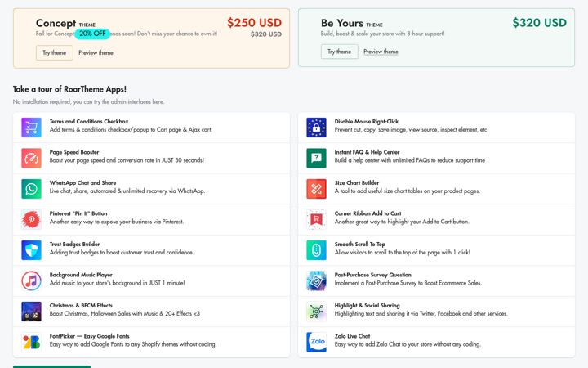Screen dimensions: 588x368
Task: Click the Corner Ribbon Add to Cart title
Action: 367,213
